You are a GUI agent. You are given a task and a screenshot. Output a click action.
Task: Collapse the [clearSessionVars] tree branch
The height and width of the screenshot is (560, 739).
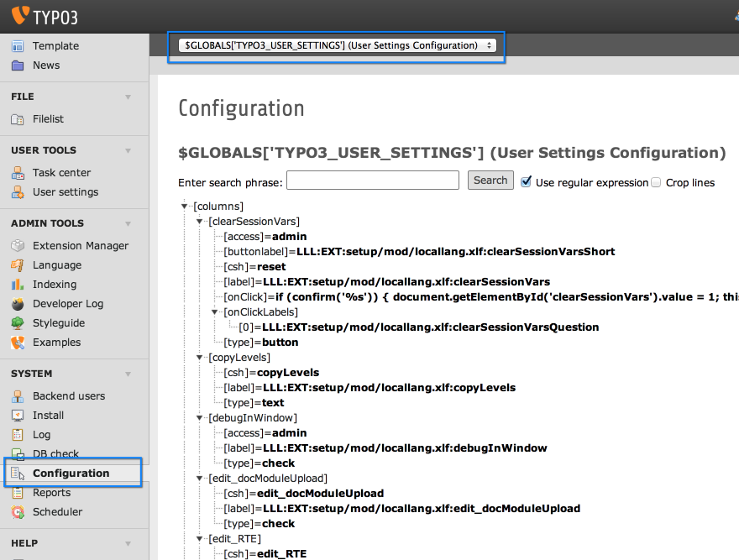click(x=200, y=222)
